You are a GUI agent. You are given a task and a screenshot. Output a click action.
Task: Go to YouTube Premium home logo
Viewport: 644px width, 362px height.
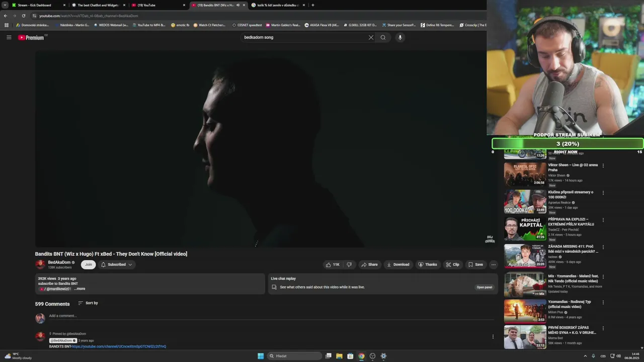point(31,38)
